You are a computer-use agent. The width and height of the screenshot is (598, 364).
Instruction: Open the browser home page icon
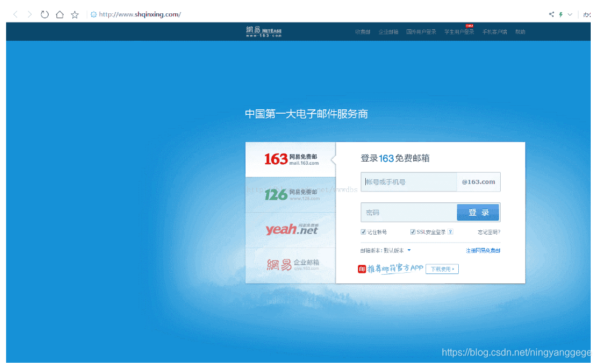(x=60, y=15)
